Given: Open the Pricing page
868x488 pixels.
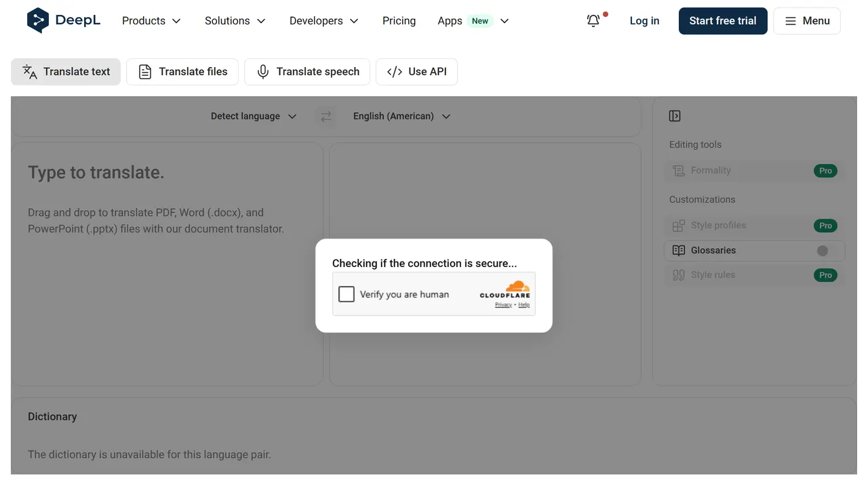Looking at the screenshot, I should pyautogui.click(x=399, y=21).
